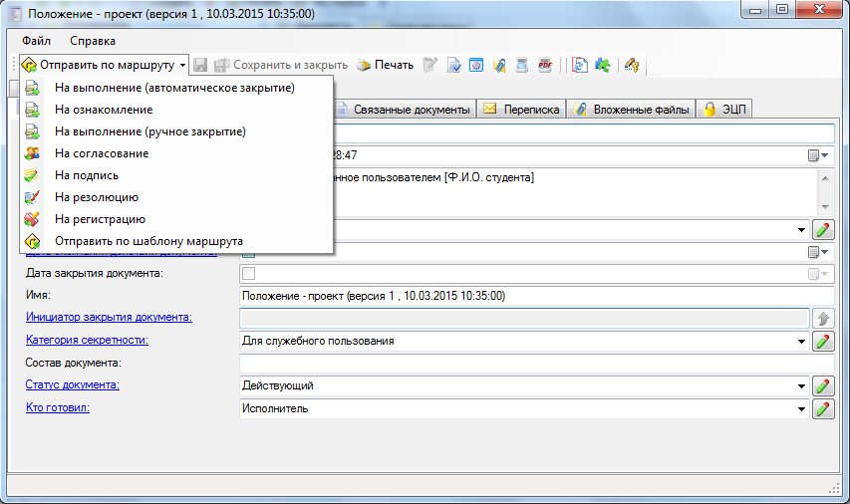850x504 pixels.
Task: Click the puzzle pieces plugin toolbar icon
Action: coord(603,65)
